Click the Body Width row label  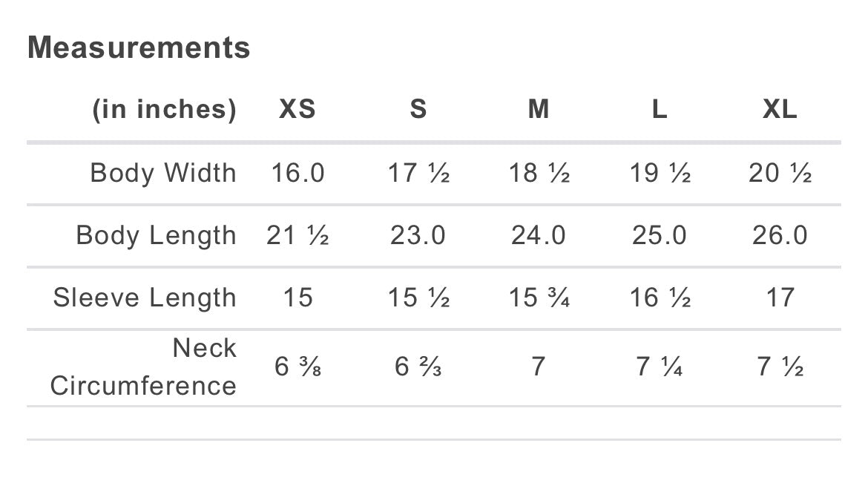pos(163,173)
